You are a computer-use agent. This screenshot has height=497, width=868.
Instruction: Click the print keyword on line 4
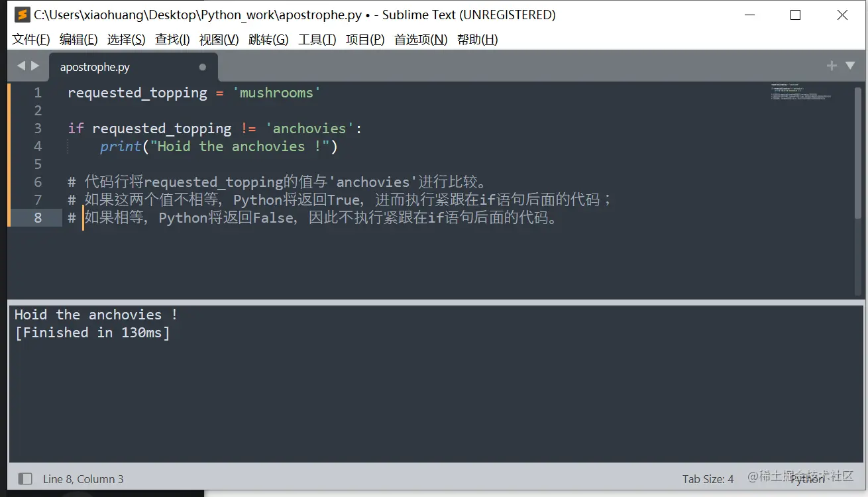click(x=121, y=146)
